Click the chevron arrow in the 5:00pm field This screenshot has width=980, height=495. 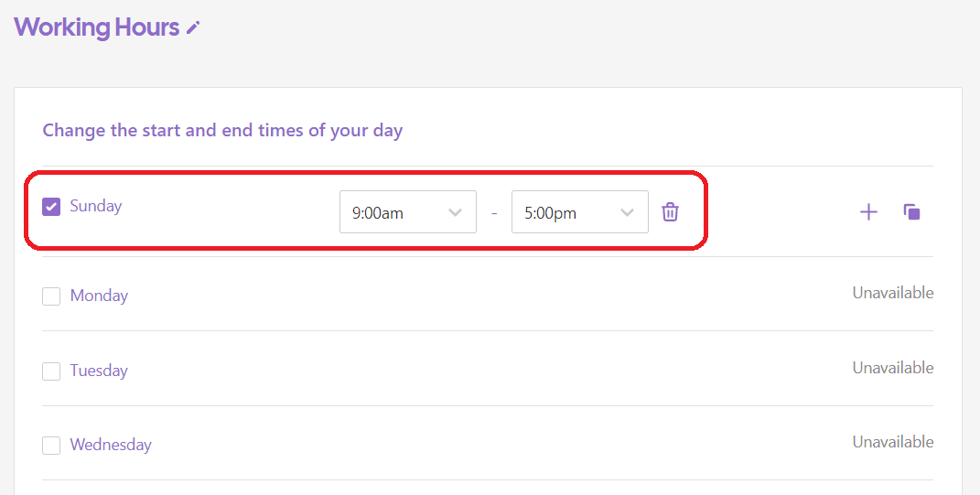pos(627,212)
